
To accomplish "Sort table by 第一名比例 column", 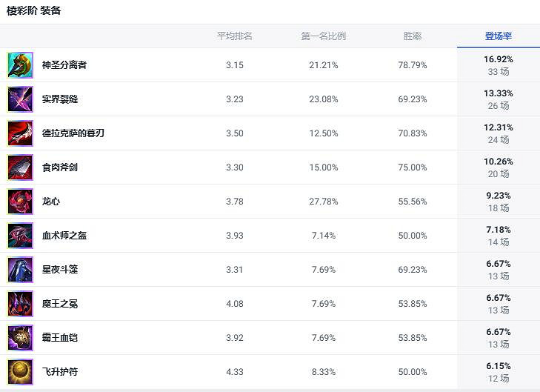I will tap(323, 36).
